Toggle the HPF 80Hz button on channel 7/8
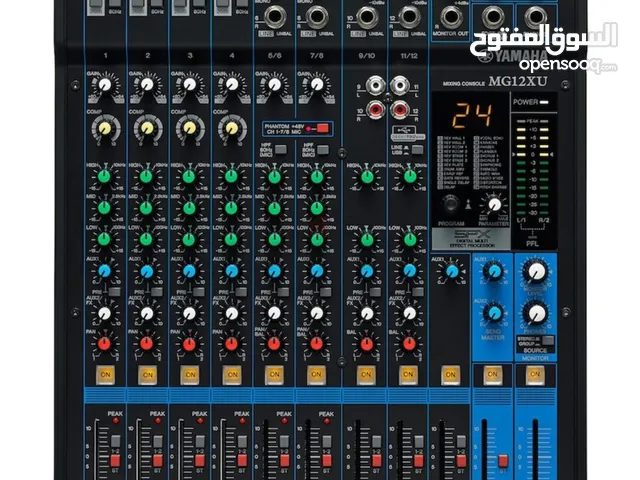The height and width of the screenshot is (480, 640). [x=323, y=149]
